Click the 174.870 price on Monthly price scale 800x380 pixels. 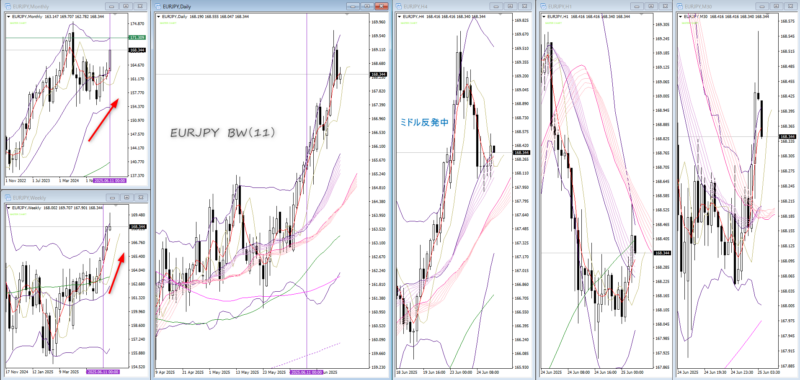tap(138, 24)
